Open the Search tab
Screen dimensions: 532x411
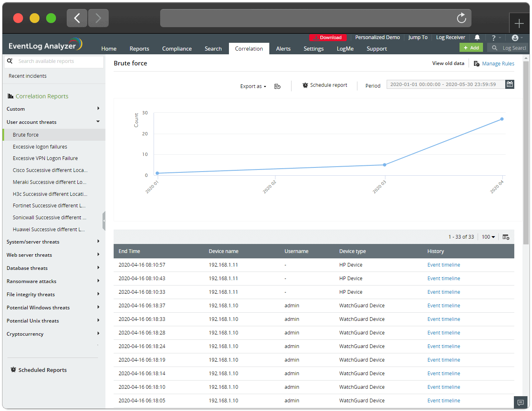213,49
